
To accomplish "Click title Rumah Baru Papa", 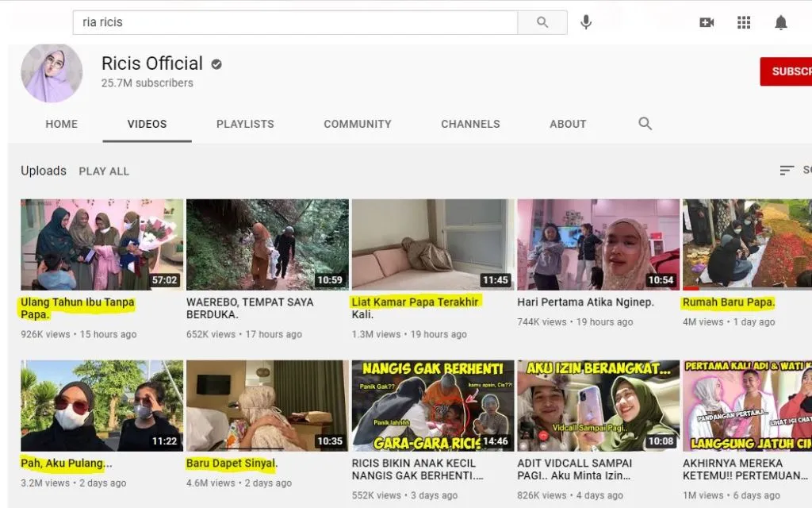I will pos(729,302).
